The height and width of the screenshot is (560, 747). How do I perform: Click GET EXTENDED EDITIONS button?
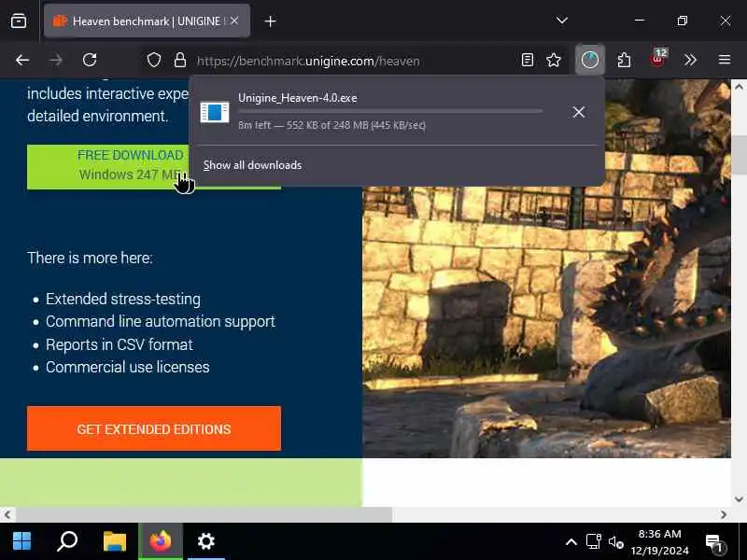click(154, 428)
